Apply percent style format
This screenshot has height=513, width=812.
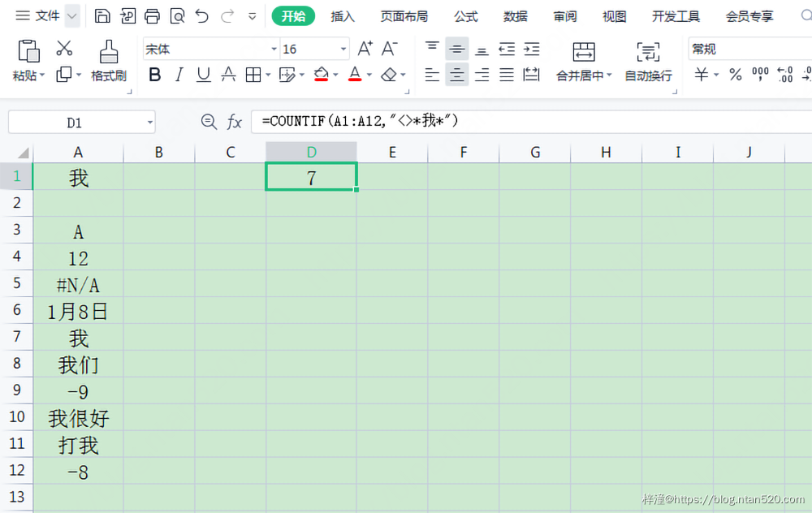point(736,75)
